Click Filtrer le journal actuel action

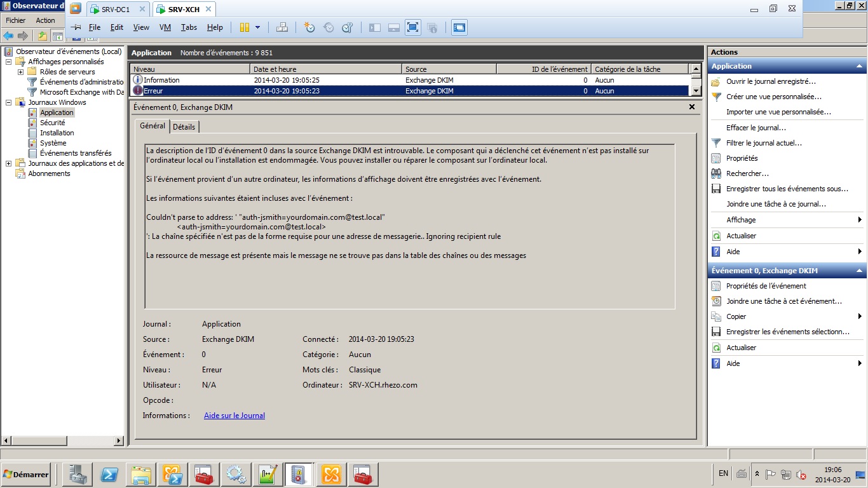pyautogui.click(x=764, y=143)
